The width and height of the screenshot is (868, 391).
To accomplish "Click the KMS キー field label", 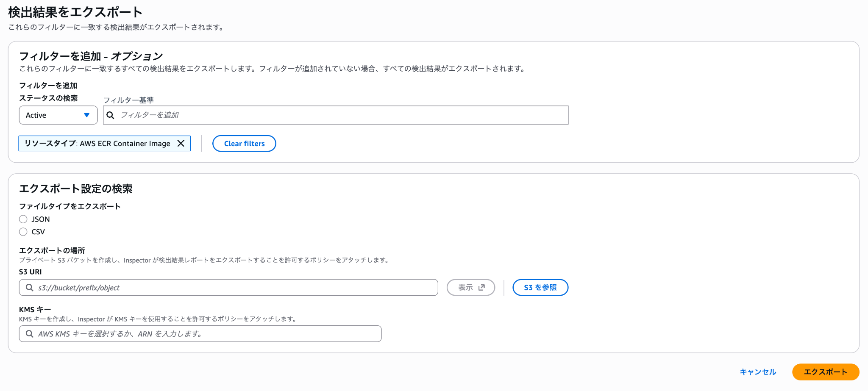I will 35,310.
